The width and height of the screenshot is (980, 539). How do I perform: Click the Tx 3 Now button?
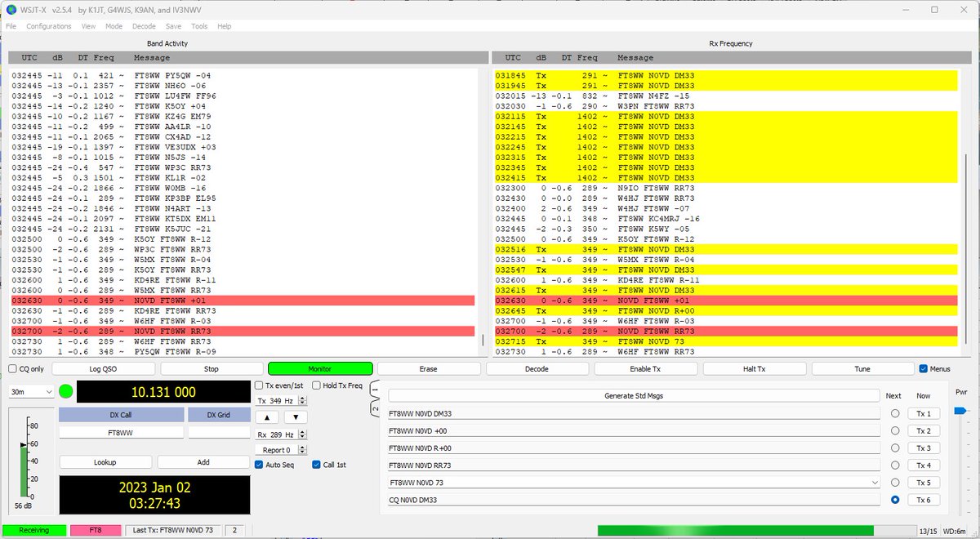pos(923,448)
